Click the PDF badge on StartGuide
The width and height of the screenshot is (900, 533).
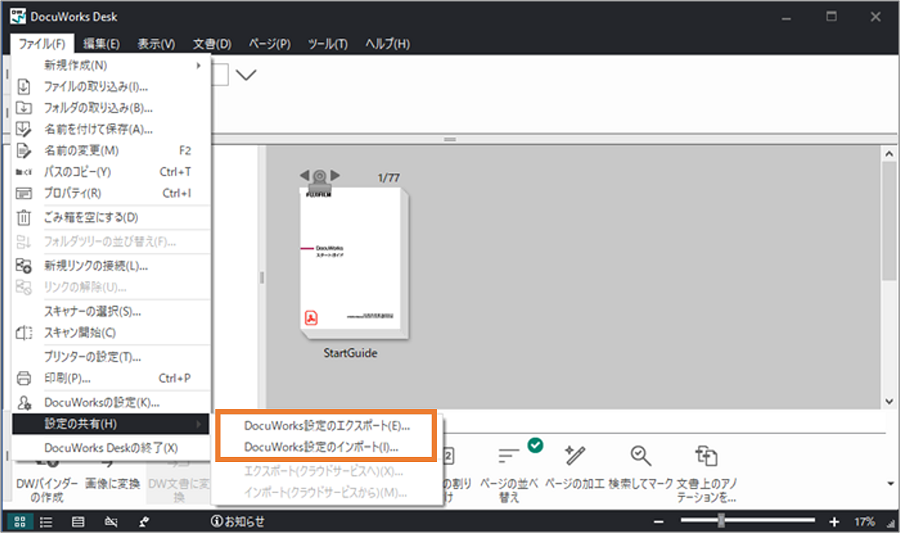click(311, 318)
